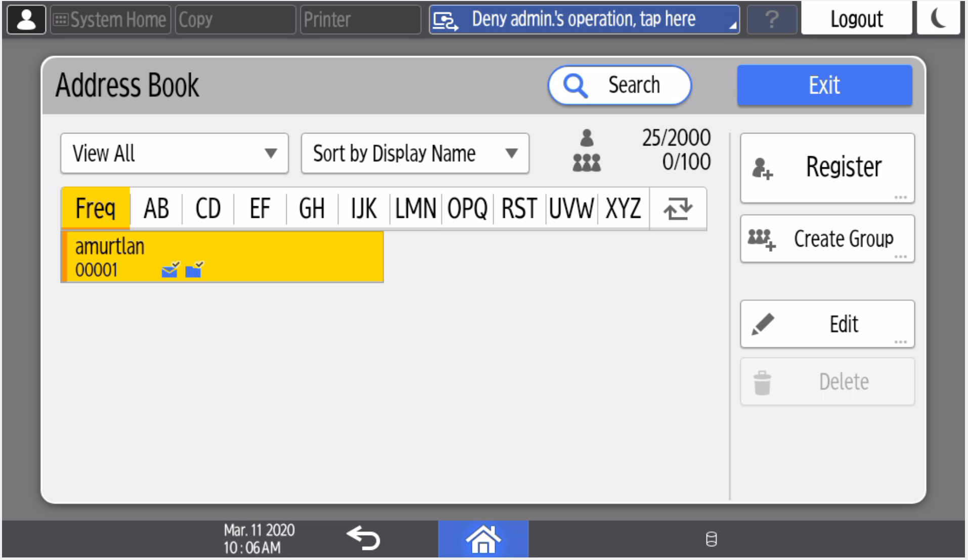Image resolution: width=968 pixels, height=560 pixels.
Task: Select the Freq tab
Action: click(96, 209)
